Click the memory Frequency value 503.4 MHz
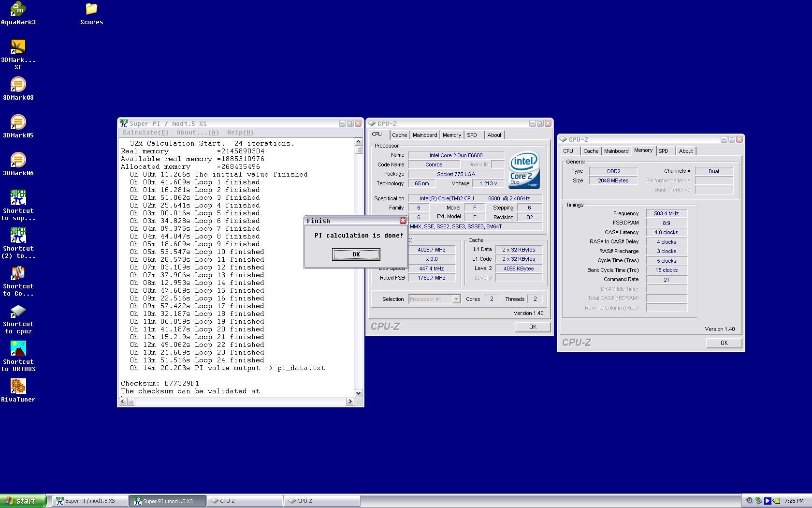The height and width of the screenshot is (508, 812). pos(667,213)
